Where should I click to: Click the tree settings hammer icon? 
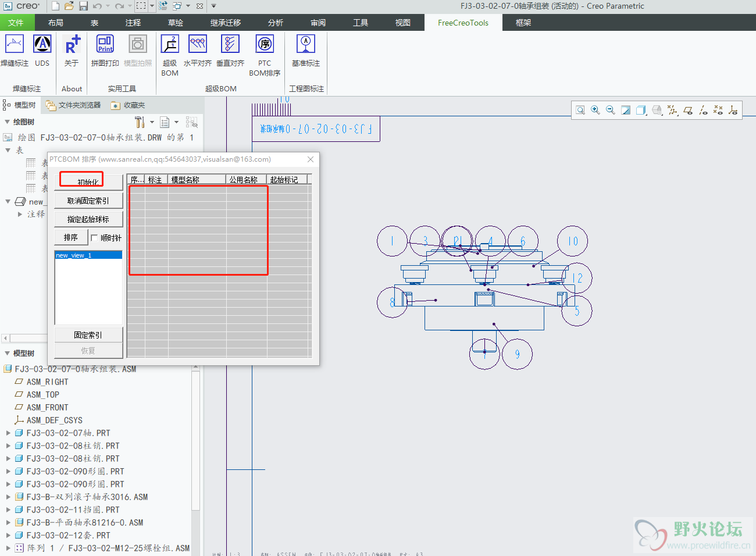point(140,122)
